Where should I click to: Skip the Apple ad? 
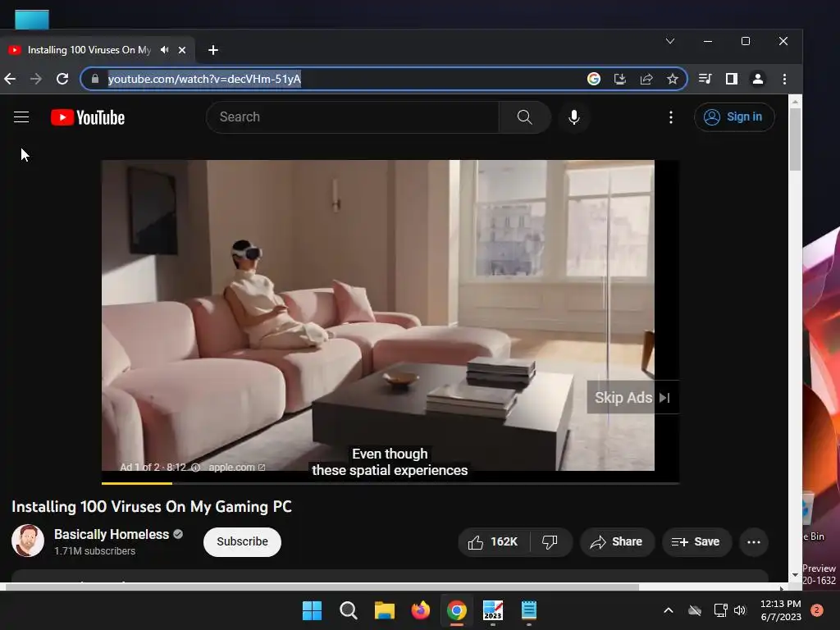[632, 398]
